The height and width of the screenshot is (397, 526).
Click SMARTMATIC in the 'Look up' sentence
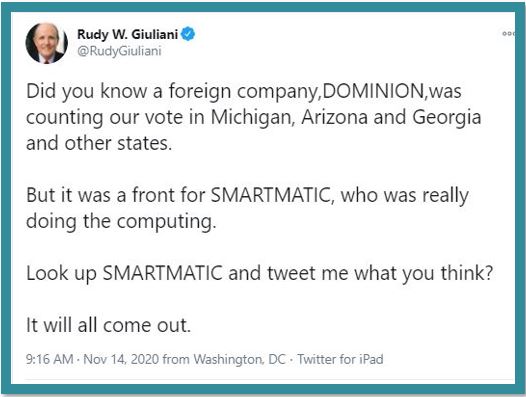162,273
